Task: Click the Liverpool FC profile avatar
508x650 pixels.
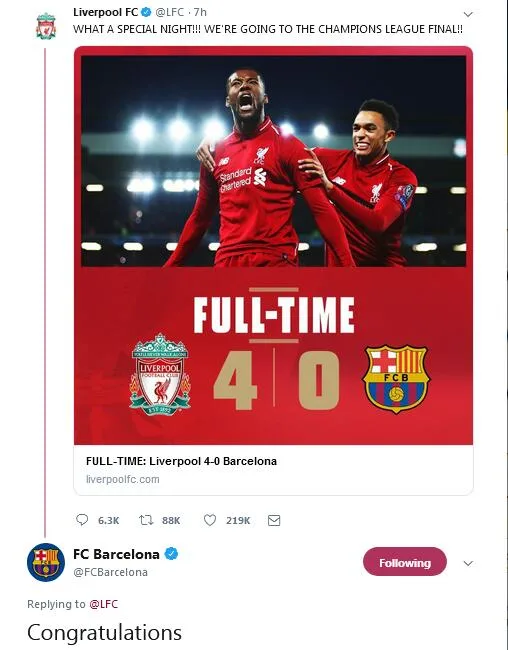Action: tap(46, 26)
